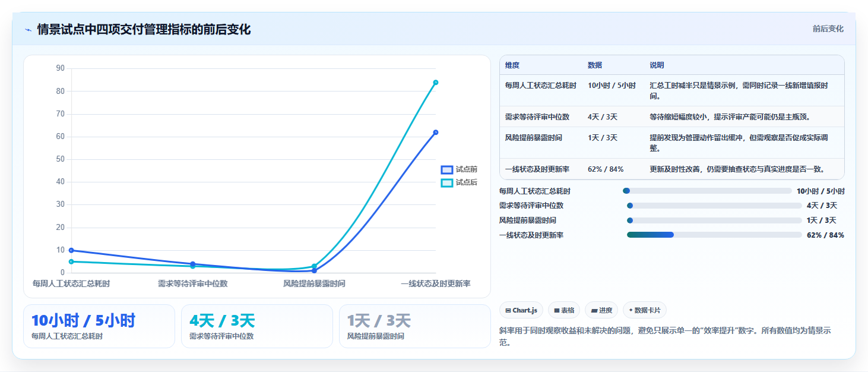The height and width of the screenshot is (372, 868).
Task: Click the header title 情景试点中四项交付管理指标的前后变化
Action: pos(144,30)
